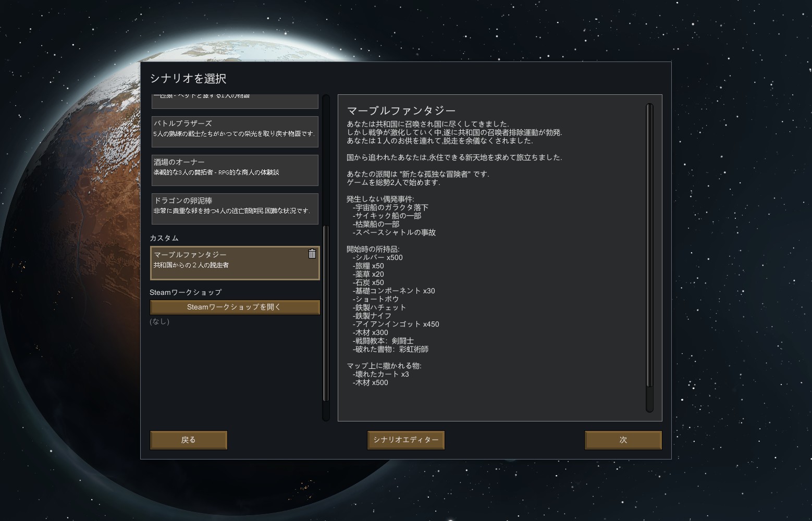Screen dimensions: 812x521
Task: Click the -シルバー x500 item line
Action: pyautogui.click(x=377, y=257)
